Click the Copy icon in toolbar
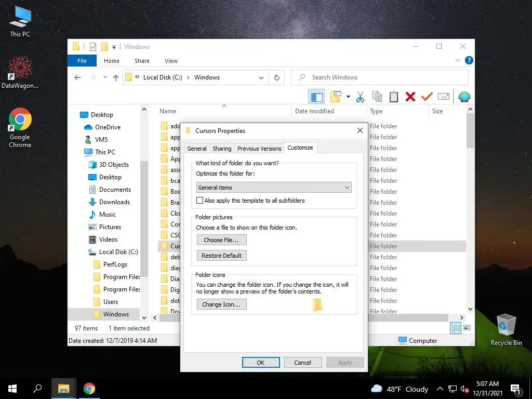532x399 pixels. tap(377, 97)
